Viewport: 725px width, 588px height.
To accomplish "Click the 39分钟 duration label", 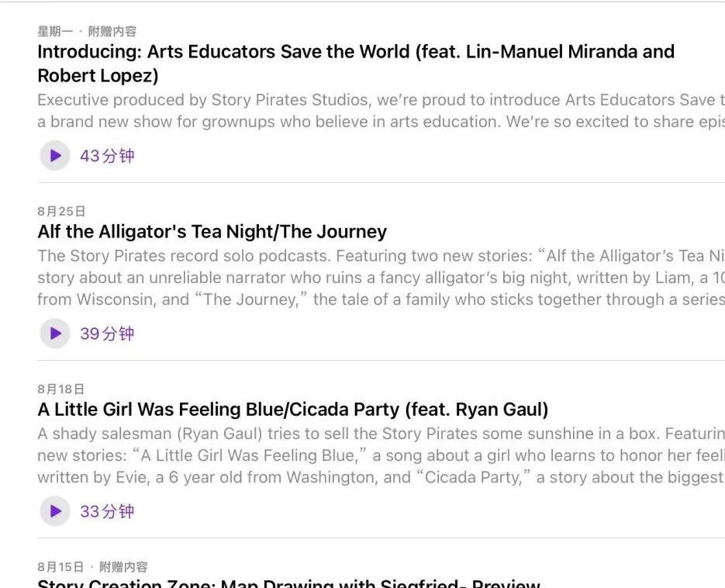I will point(107,334).
